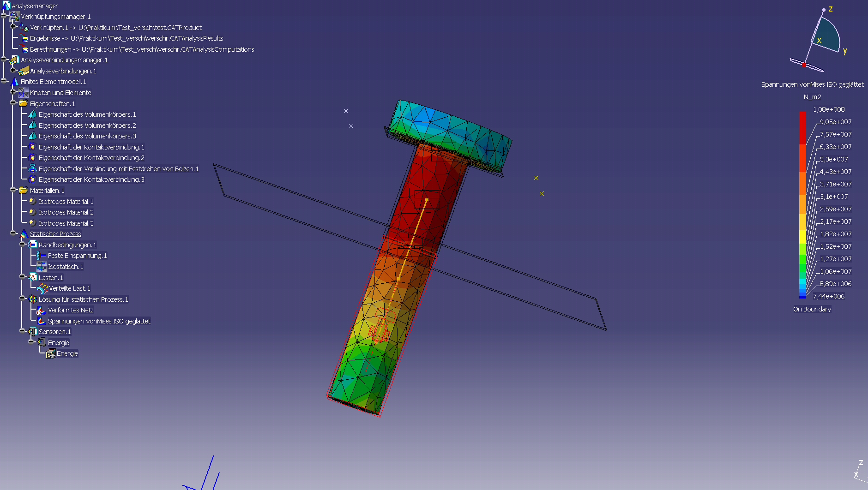
Task: Click the Lasten.1 loads icon
Action: (x=32, y=277)
